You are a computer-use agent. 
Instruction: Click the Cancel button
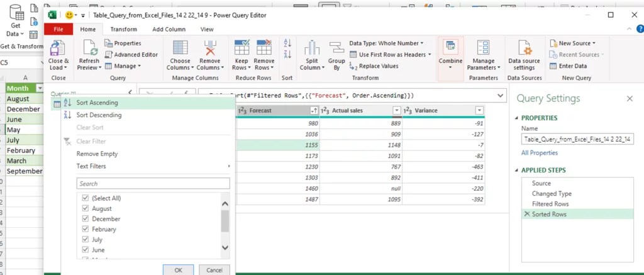pyautogui.click(x=214, y=270)
